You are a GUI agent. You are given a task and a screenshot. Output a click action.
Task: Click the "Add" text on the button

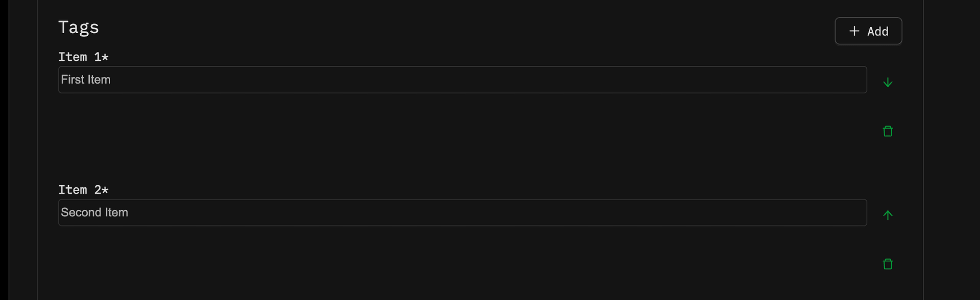(x=877, y=32)
